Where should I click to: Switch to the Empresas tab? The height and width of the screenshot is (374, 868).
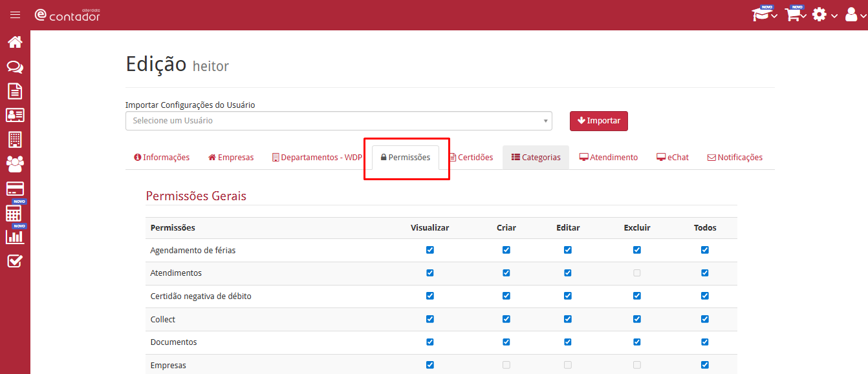(231, 158)
